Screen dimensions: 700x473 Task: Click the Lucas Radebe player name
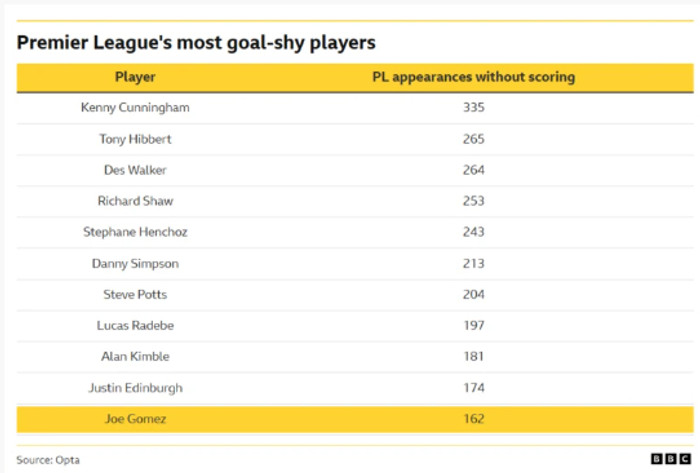135,325
